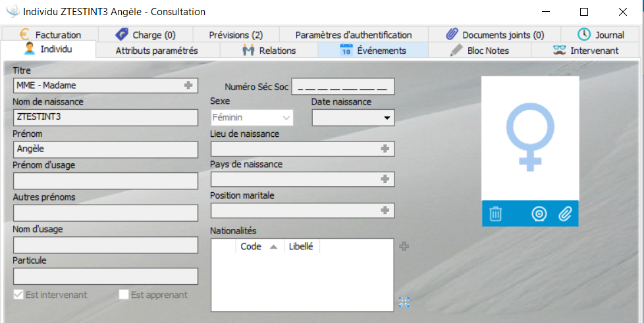Click the Numéro Séc Soc input field

click(342, 87)
